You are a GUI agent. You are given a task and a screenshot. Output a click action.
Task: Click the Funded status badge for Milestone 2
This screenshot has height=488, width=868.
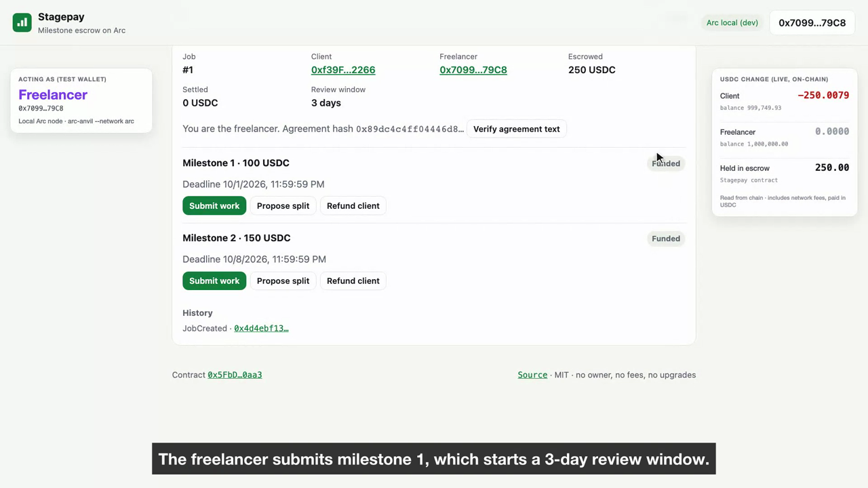tap(666, 239)
